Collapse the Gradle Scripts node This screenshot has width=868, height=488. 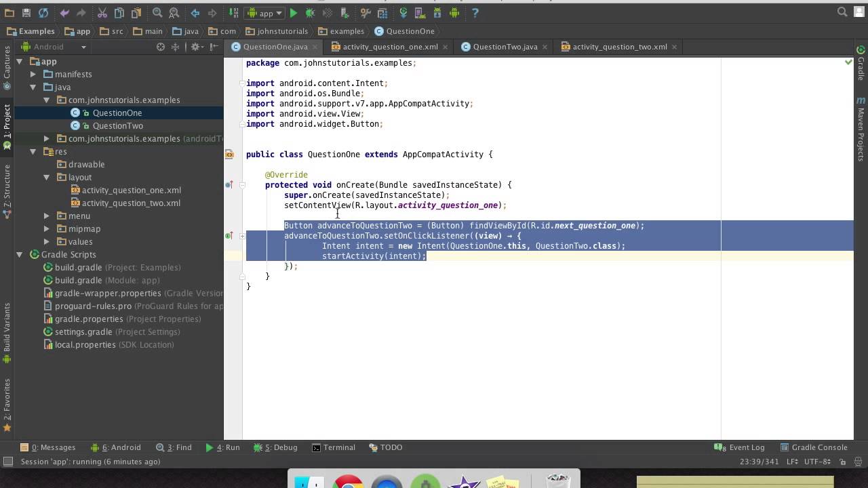point(20,254)
